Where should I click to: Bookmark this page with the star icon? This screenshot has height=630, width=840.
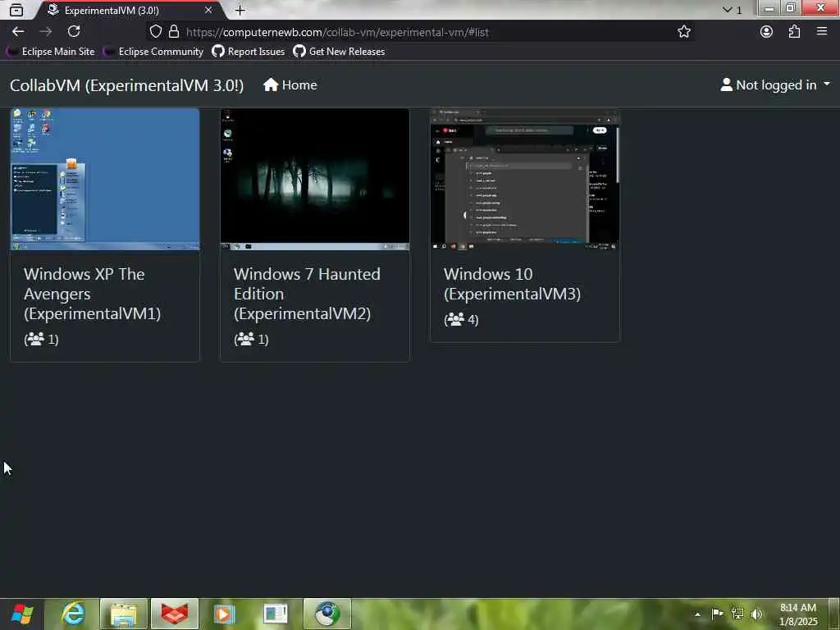(x=683, y=32)
